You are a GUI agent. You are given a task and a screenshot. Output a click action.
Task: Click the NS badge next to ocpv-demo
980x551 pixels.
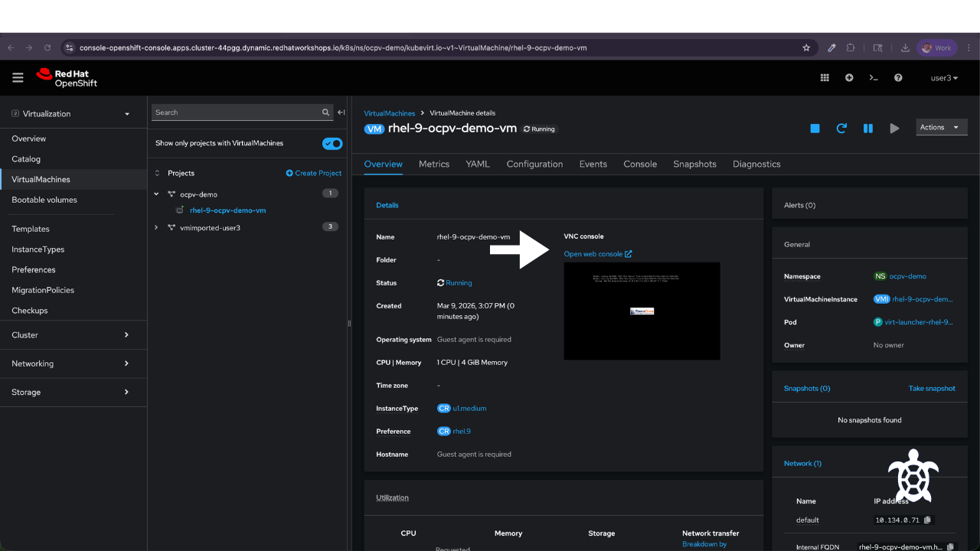coord(880,276)
